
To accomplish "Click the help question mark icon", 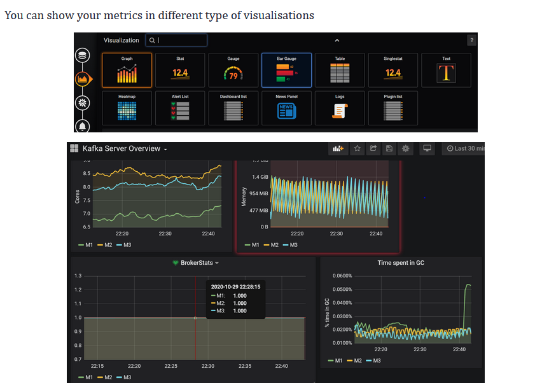I will 472,40.
